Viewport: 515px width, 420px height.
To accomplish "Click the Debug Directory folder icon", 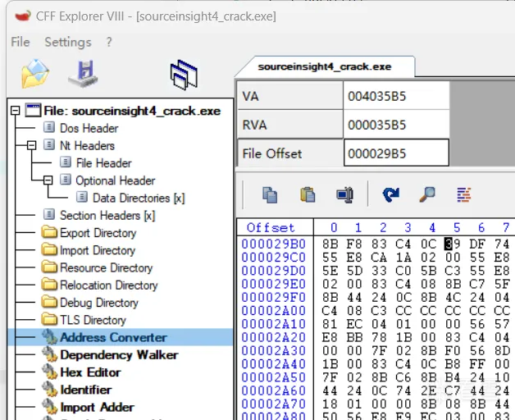I will (x=49, y=302).
